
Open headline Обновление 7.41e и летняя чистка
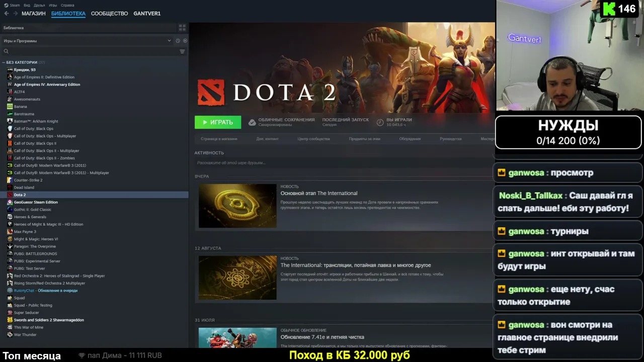tap(323, 337)
